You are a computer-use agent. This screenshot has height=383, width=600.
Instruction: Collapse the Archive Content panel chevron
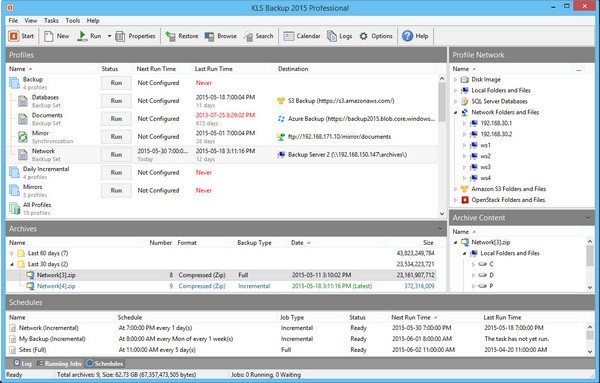(588, 218)
